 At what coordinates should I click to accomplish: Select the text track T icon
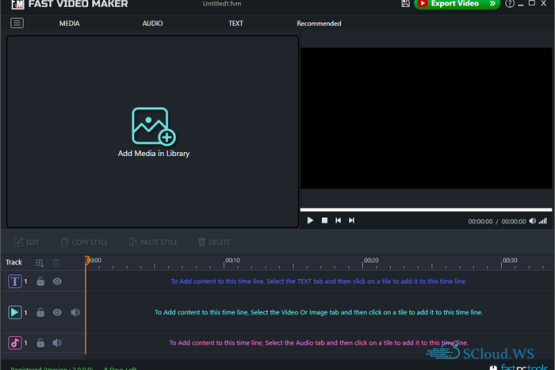(x=15, y=281)
